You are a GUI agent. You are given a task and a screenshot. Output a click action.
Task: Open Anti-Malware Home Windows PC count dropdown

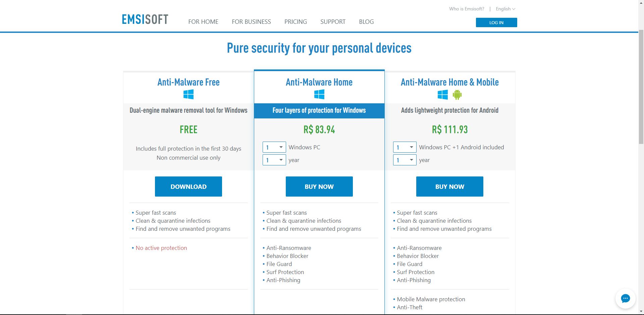[274, 147]
